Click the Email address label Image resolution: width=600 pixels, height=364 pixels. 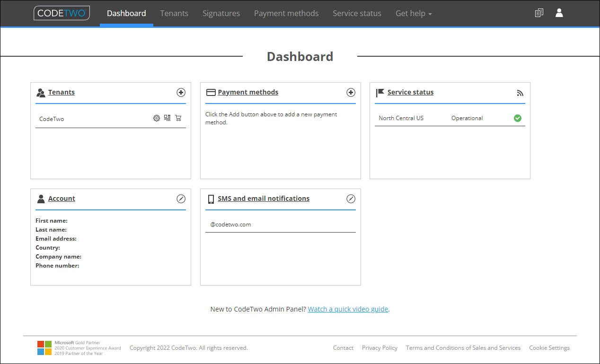coord(56,239)
